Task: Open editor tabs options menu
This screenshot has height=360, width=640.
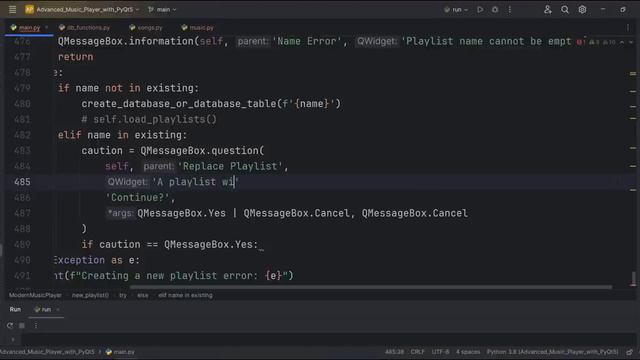Action: click(628, 28)
